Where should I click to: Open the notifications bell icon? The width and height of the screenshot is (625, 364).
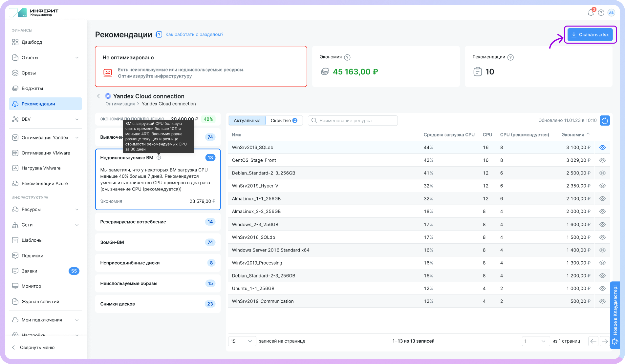point(591,13)
